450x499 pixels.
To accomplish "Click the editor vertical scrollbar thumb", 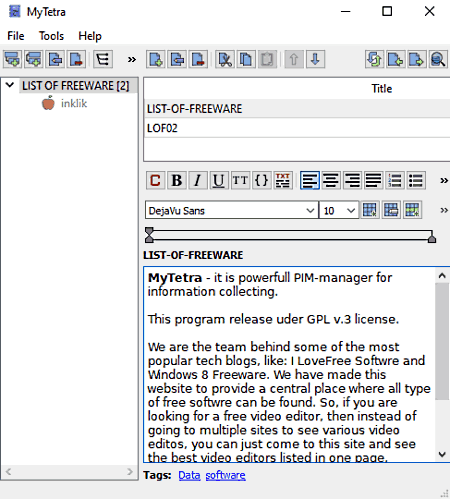I will pos(442,341).
